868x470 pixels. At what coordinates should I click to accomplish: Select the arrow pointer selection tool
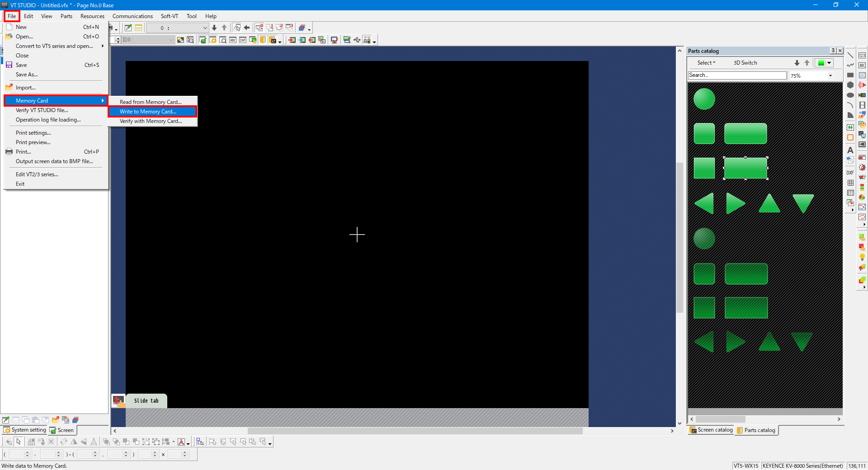pyautogui.click(x=19, y=442)
